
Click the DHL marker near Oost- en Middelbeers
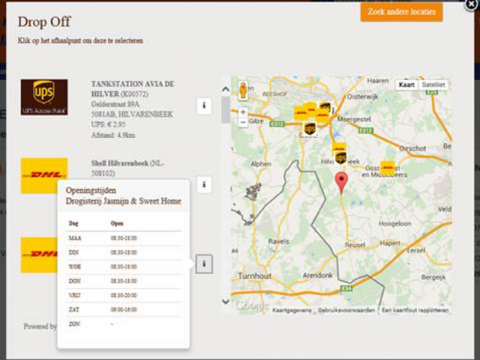point(388,167)
